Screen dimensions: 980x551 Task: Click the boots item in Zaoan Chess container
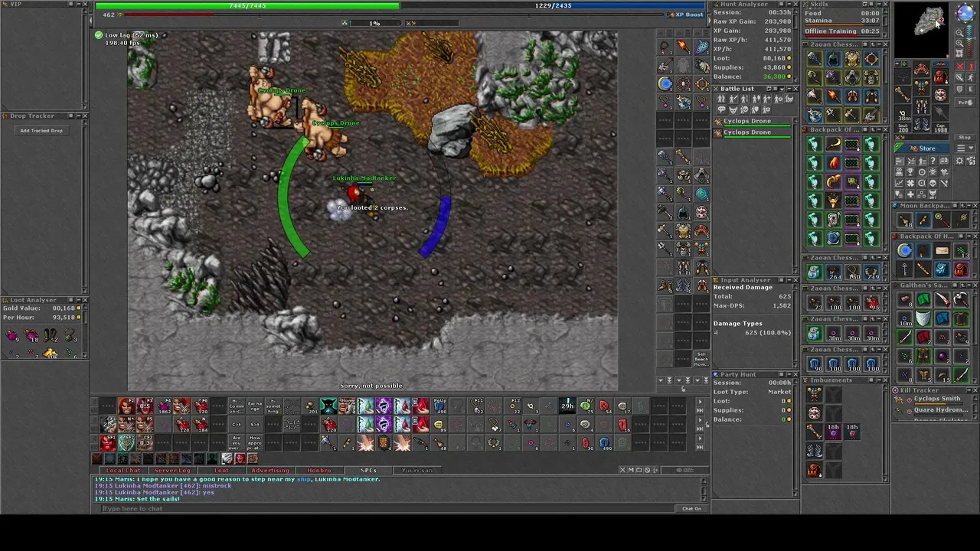click(853, 96)
